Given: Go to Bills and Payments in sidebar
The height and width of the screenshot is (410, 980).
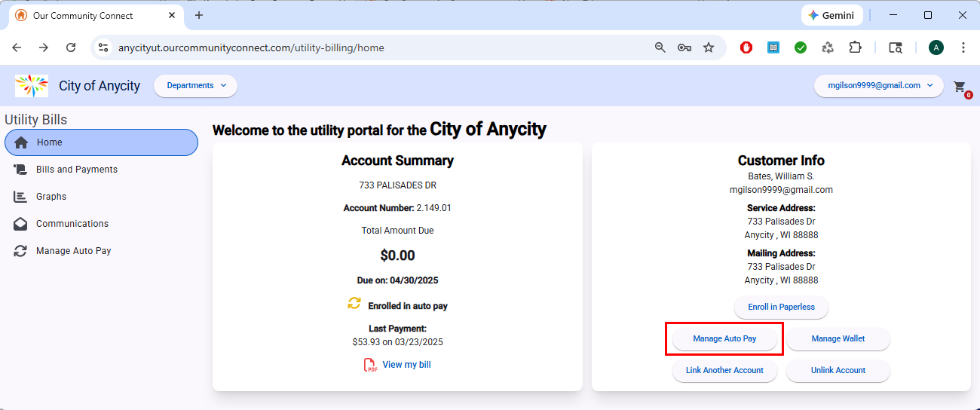Looking at the screenshot, I should (77, 170).
